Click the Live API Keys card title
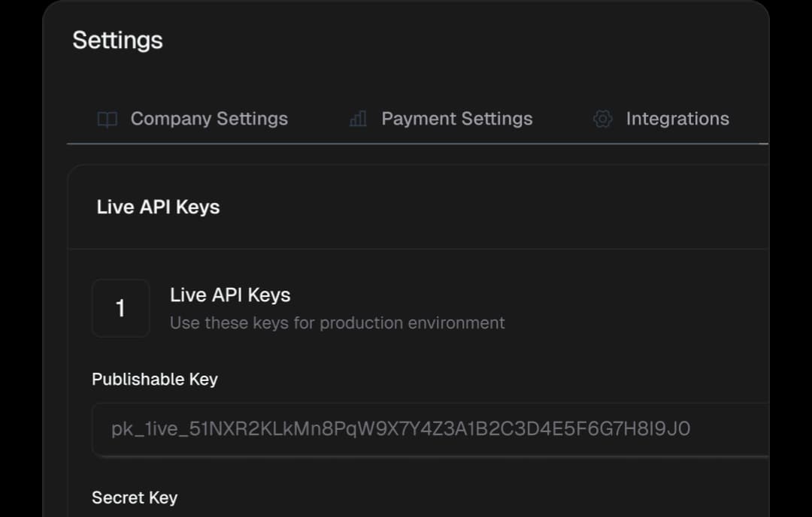This screenshot has height=517, width=812. point(229,295)
